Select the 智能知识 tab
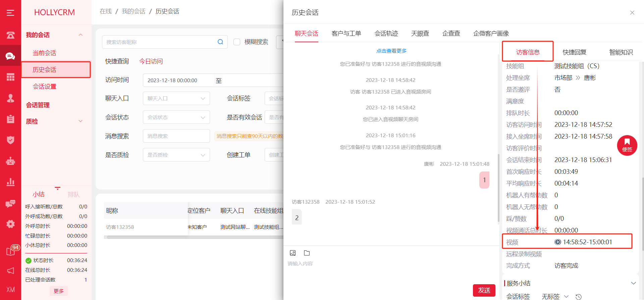 coord(621,52)
